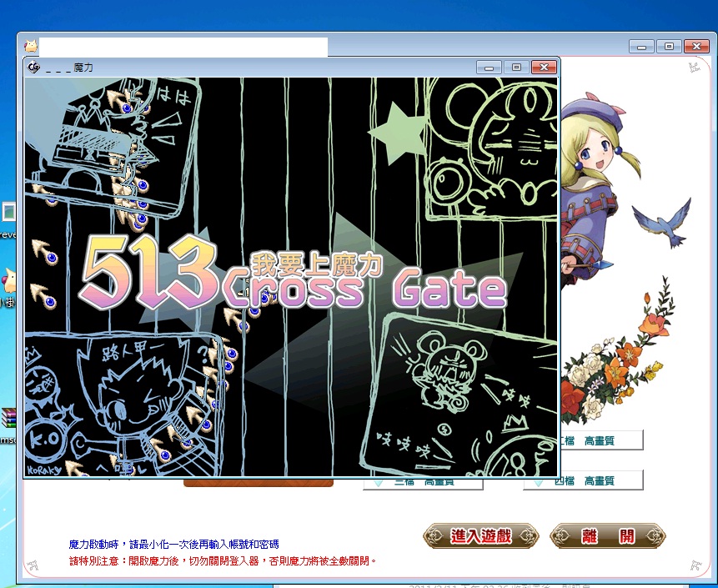Choose the 二檔 高畫質 option
The height and width of the screenshot is (588, 718).
pyautogui.click(x=599, y=440)
